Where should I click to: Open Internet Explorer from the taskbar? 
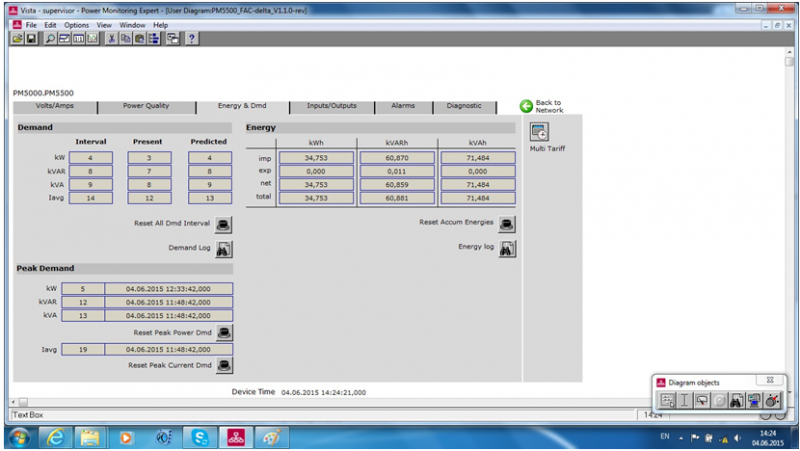tap(55, 438)
